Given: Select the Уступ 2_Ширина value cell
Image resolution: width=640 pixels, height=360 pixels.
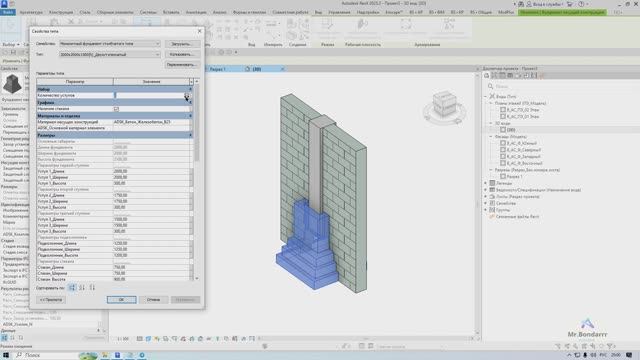Looking at the screenshot, I should [x=151, y=201].
